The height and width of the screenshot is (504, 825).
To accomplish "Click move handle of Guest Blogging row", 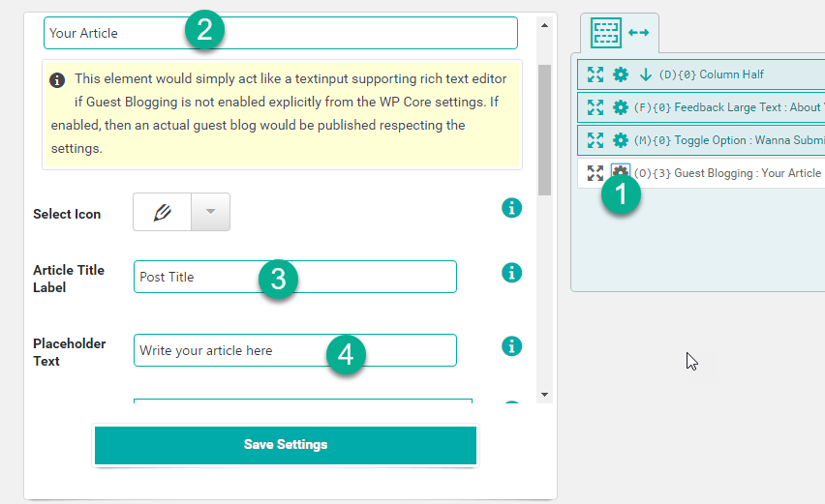I will [x=596, y=173].
